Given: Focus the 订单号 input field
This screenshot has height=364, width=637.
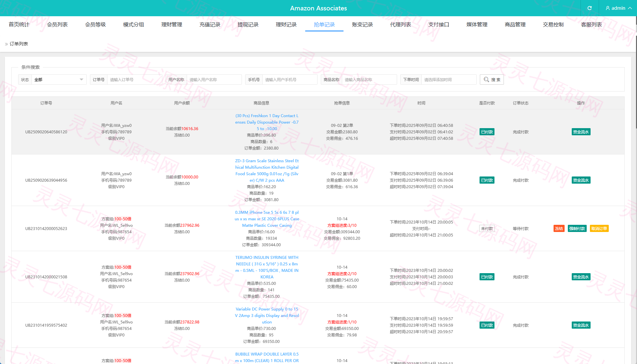Looking at the screenshot, I should (134, 79).
